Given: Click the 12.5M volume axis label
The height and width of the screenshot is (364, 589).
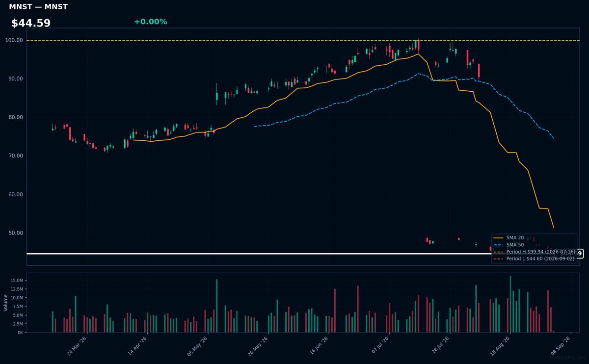Looking at the screenshot, I should [16, 289].
